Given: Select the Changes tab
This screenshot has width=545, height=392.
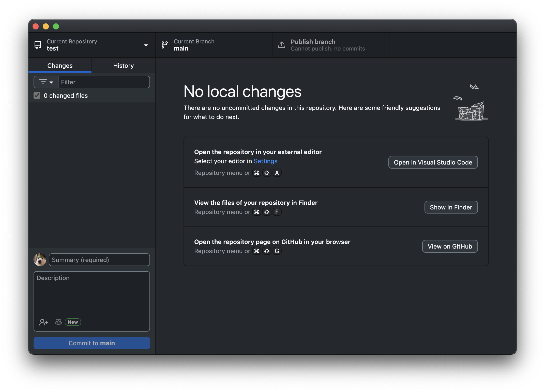Looking at the screenshot, I should [60, 66].
